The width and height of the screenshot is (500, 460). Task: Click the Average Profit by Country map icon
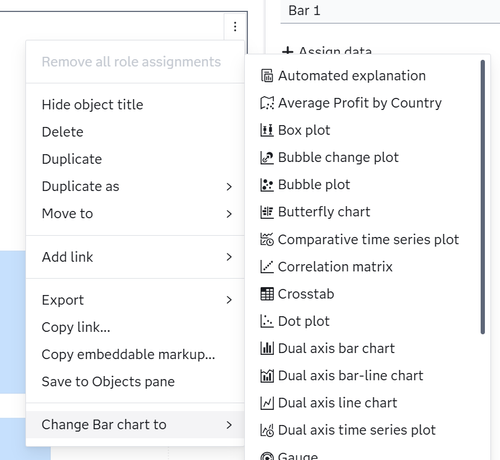[267, 103]
